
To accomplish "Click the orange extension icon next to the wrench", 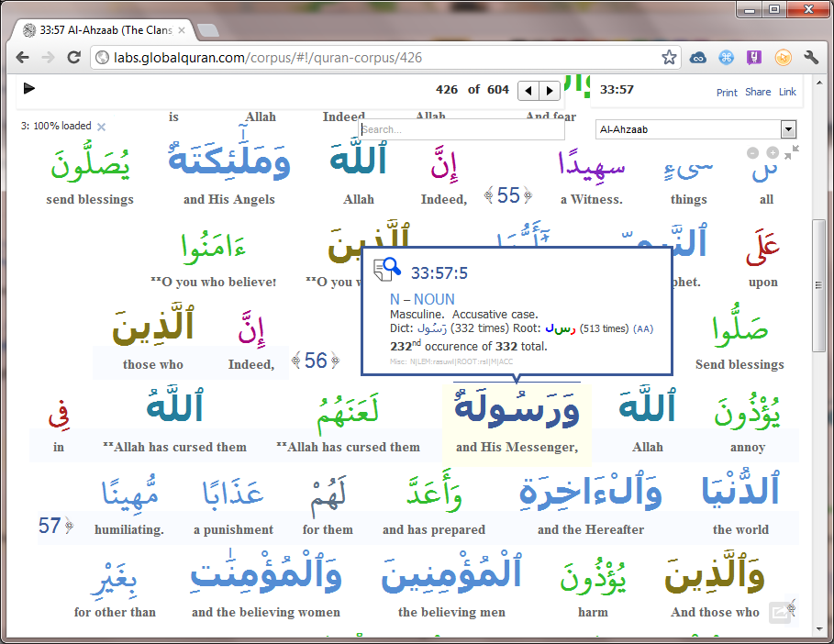I will point(783,57).
